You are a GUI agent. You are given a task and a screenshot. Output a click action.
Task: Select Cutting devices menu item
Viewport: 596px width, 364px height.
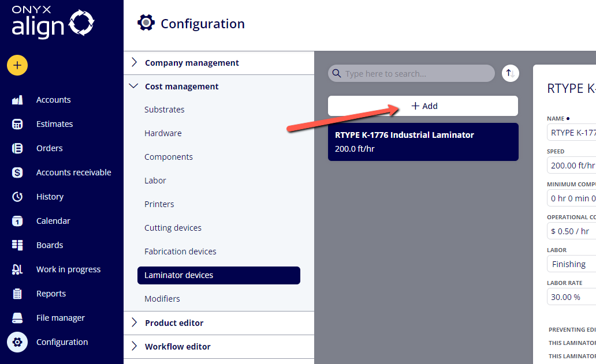[173, 228]
